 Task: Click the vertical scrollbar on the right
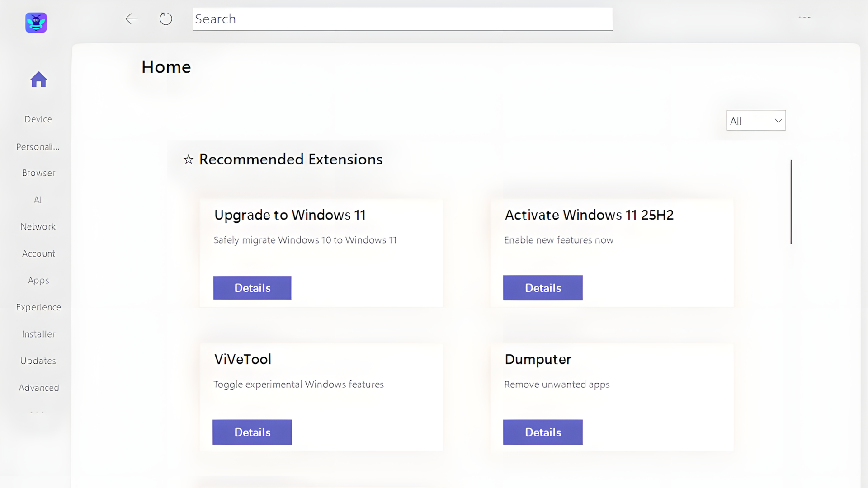pyautogui.click(x=791, y=202)
